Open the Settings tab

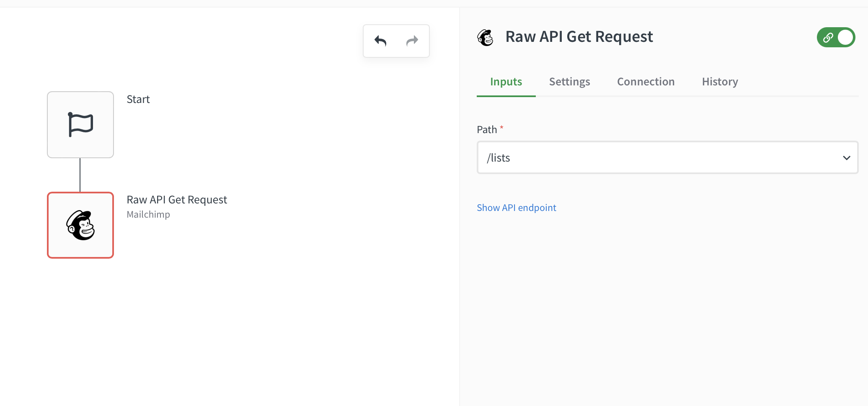569,82
